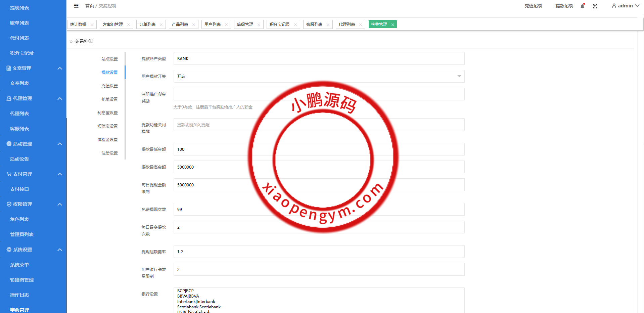Toggle fullscreen mode icon
This screenshot has width=644, height=313.
tap(595, 6)
